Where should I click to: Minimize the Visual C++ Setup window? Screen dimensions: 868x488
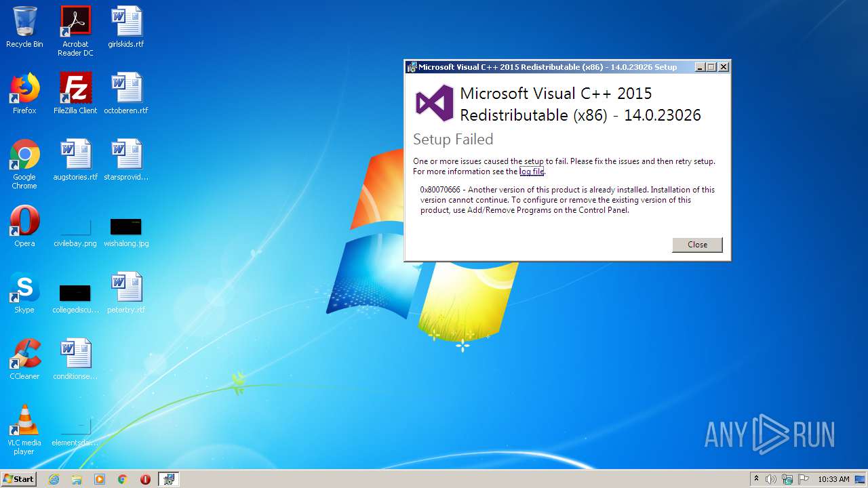pos(700,67)
